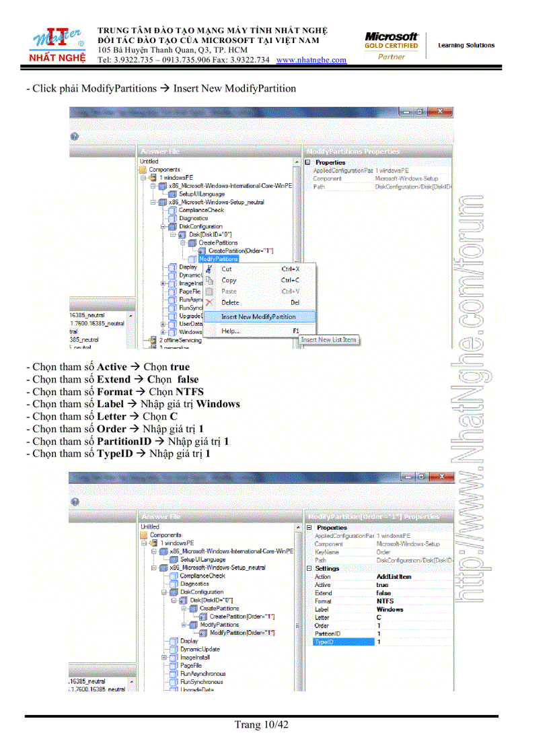The height and width of the screenshot is (756, 549).
Task: Select the Display component icon
Action: tap(171, 267)
